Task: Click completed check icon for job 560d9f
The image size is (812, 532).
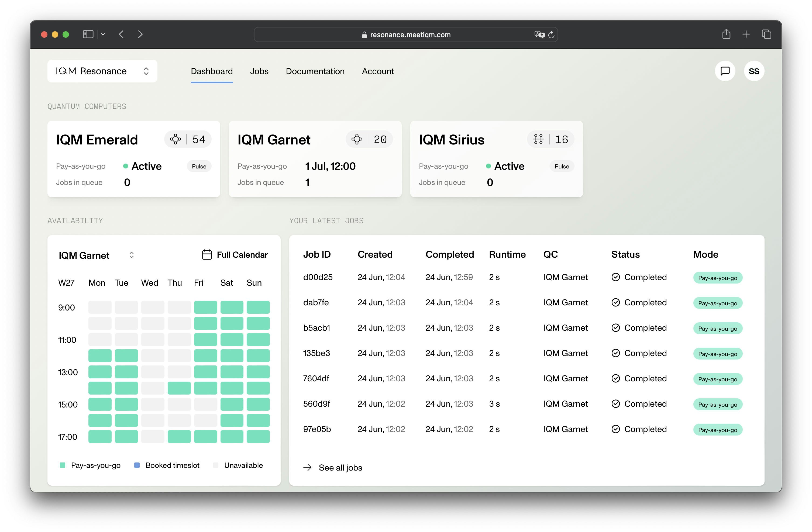Action: (616, 404)
